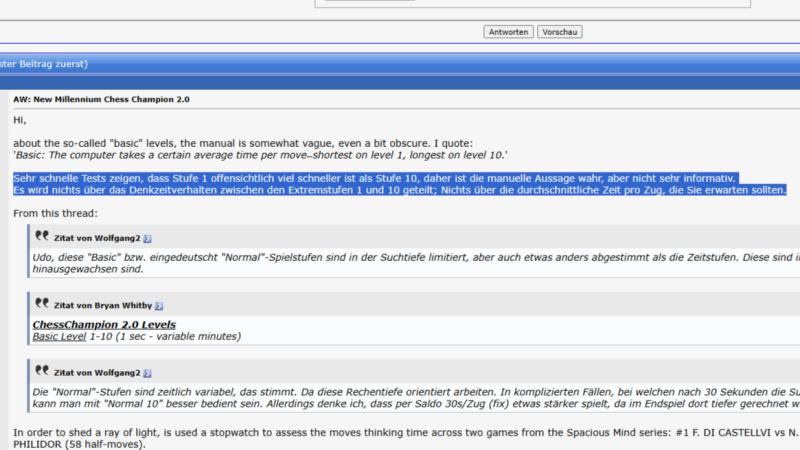Click the highlighted line 'Sehr schnelle Tests zeigen'
The width and height of the screenshot is (800, 450).
[x=376, y=178]
